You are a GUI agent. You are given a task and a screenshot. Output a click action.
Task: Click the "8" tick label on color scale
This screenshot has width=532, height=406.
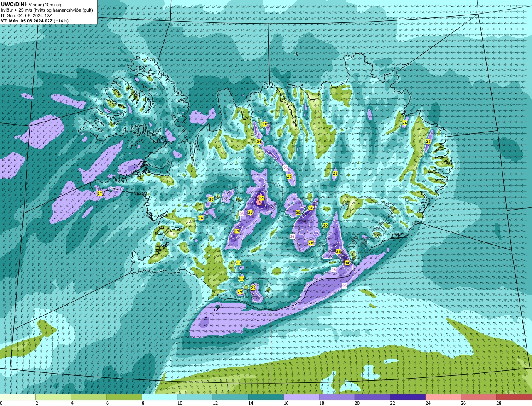tap(143, 403)
